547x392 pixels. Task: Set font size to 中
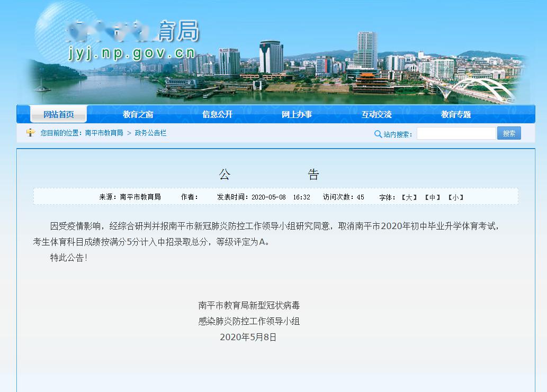(x=433, y=197)
